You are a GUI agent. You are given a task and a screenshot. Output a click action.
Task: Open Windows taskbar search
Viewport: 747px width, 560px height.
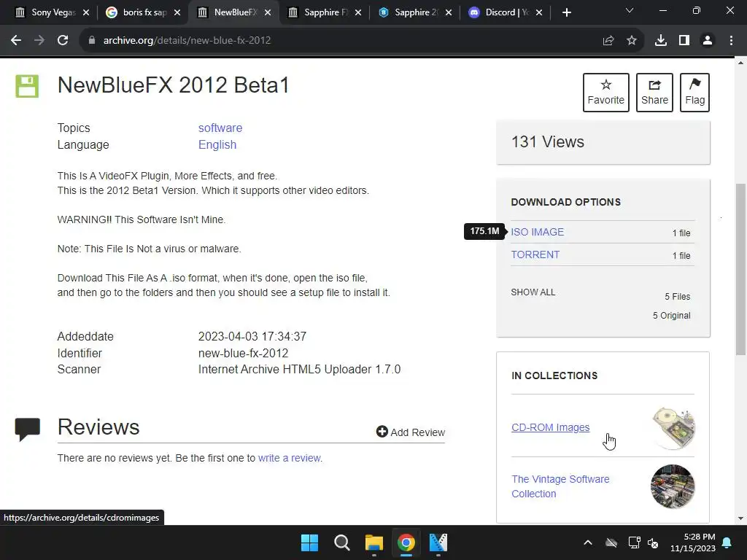pyautogui.click(x=341, y=542)
